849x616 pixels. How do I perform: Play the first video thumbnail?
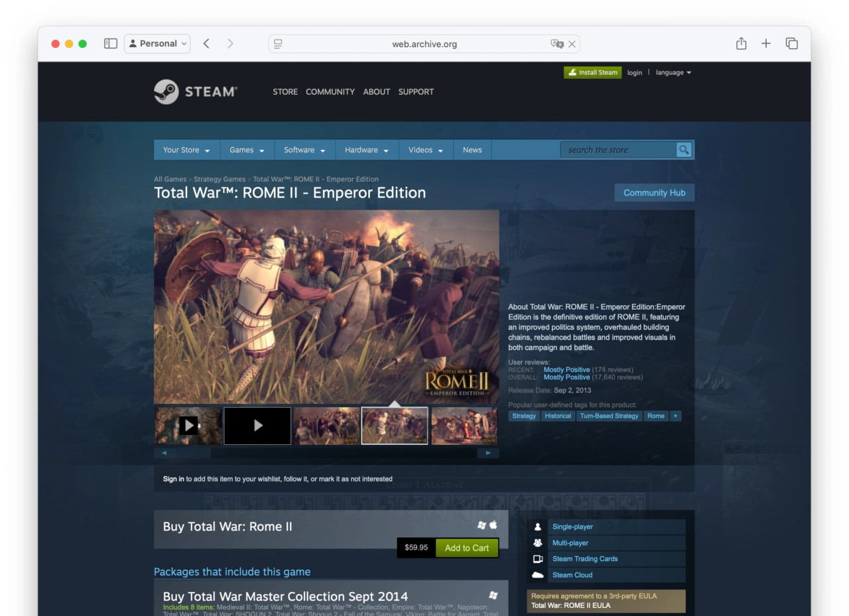click(x=188, y=425)
